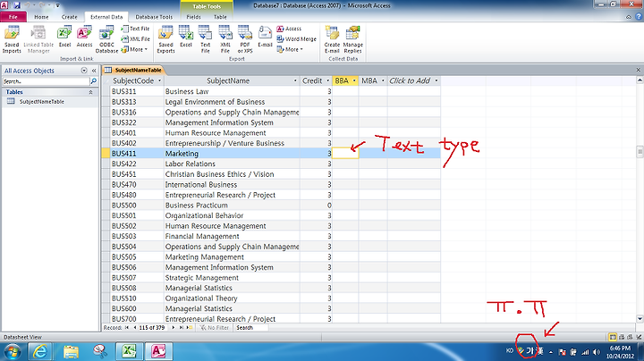
Task: Click the volume icon in system tray
Action: (x=597, y=352)
